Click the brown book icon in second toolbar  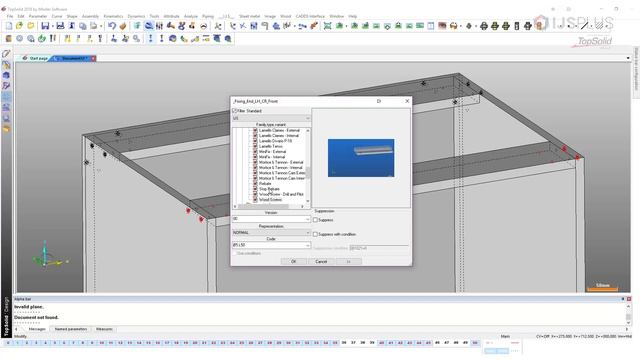coord(9,38)
